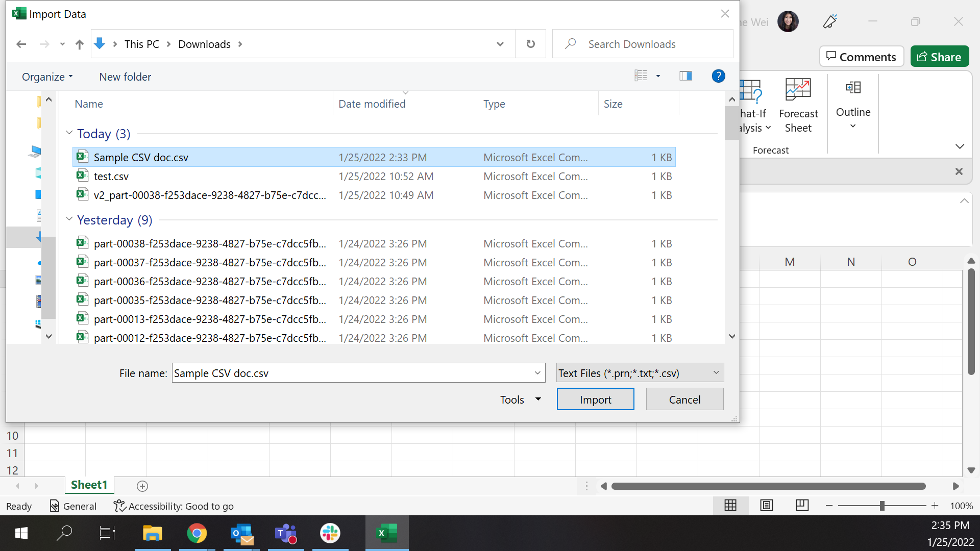
Task: Switch to Page Break Preview view
Action: (802, 506)
